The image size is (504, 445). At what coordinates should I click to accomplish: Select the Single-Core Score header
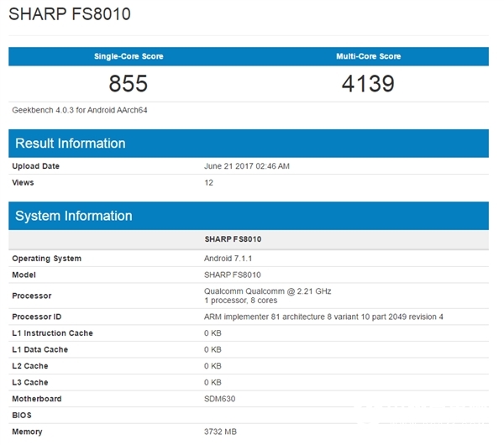pos(129,56)
